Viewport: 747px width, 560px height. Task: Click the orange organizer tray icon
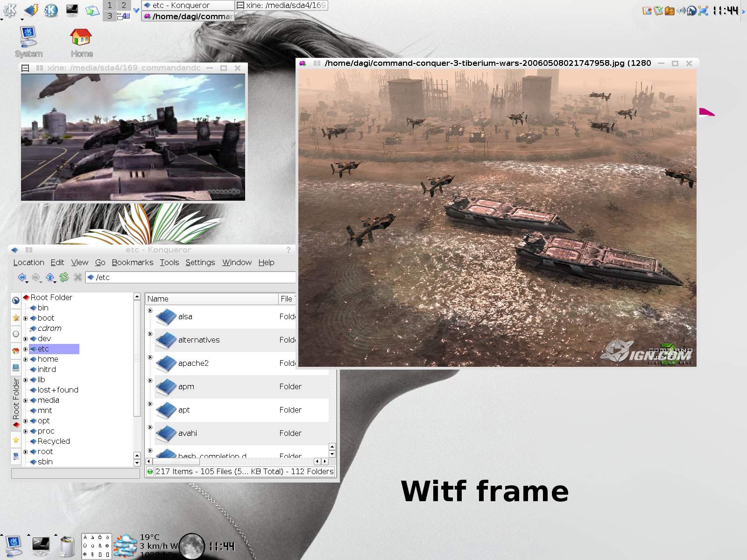(x=669, y=10)
